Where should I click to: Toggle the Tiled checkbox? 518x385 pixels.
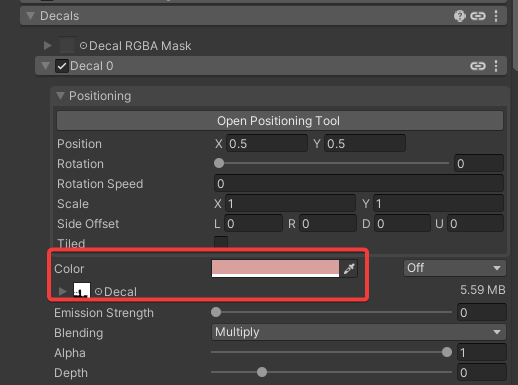[221, 242]
